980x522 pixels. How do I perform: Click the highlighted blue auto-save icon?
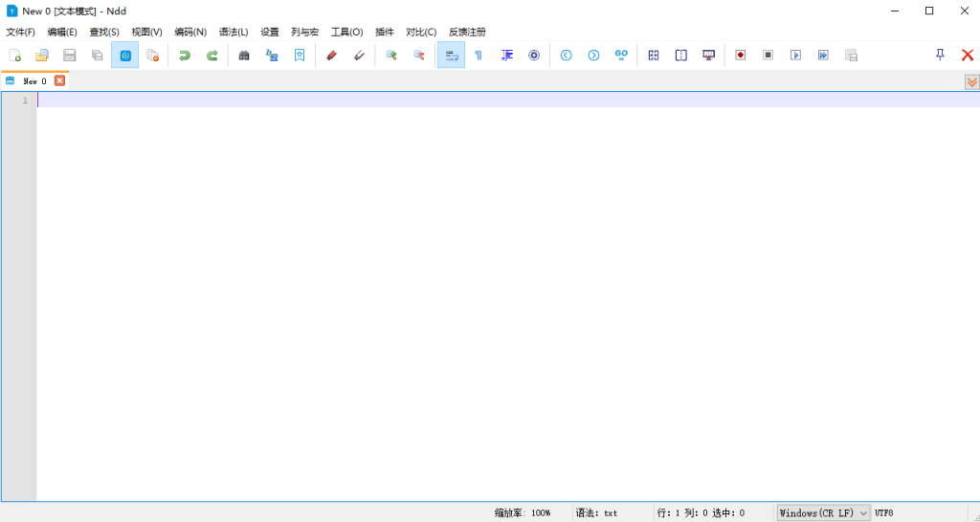(125, 55)
